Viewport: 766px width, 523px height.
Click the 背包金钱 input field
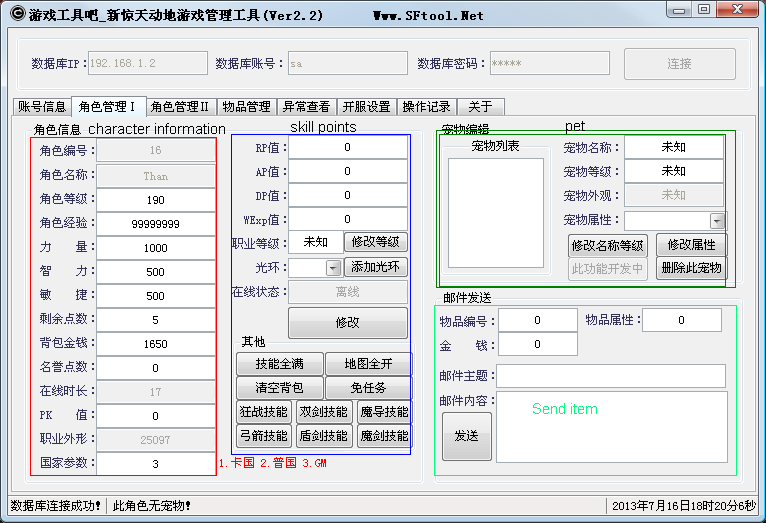155,344
